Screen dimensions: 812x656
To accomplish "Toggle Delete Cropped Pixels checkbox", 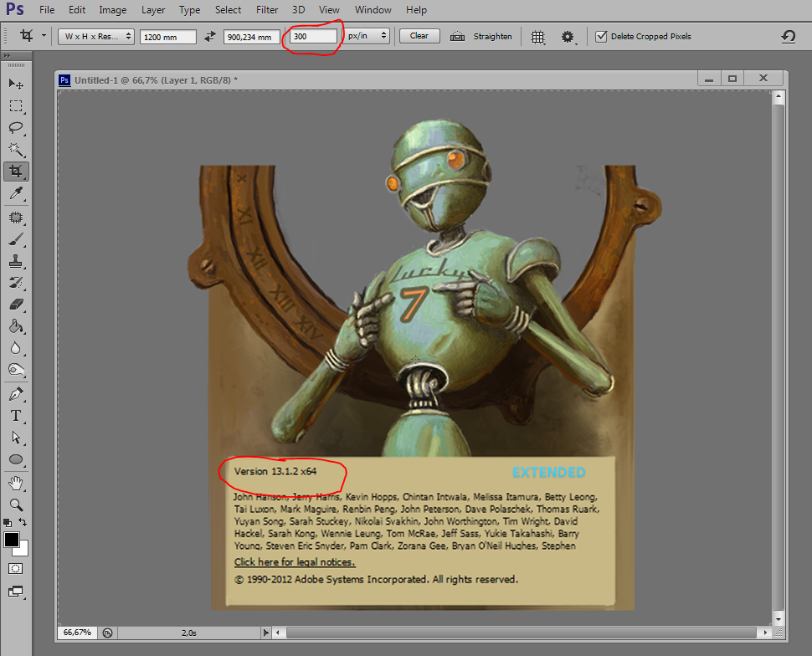I will [x=601, y=36].
